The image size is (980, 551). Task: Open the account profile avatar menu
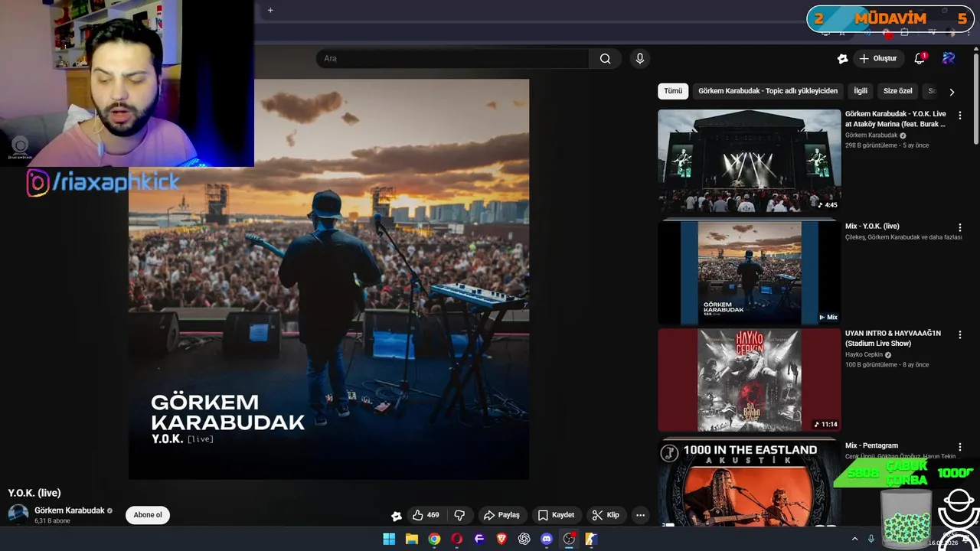(949, 59)
